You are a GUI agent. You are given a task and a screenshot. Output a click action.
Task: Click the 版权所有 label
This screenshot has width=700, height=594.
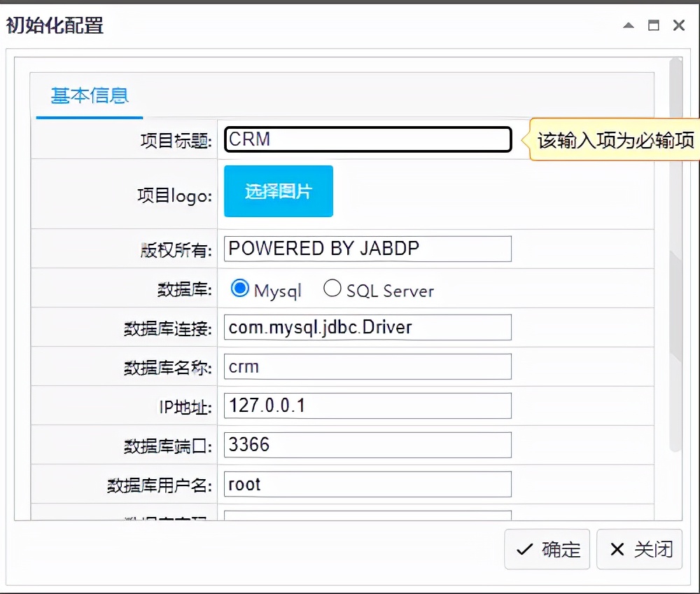click(176, 250)
